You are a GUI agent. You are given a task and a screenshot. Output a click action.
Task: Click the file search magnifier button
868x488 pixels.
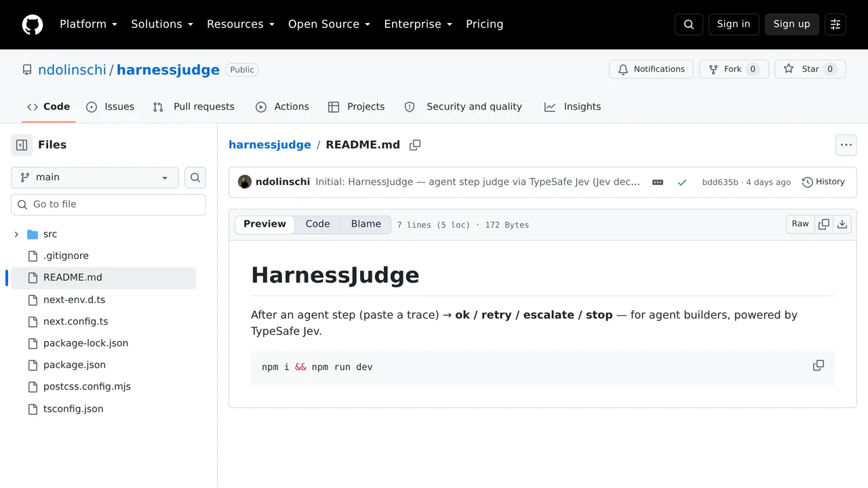195,178
